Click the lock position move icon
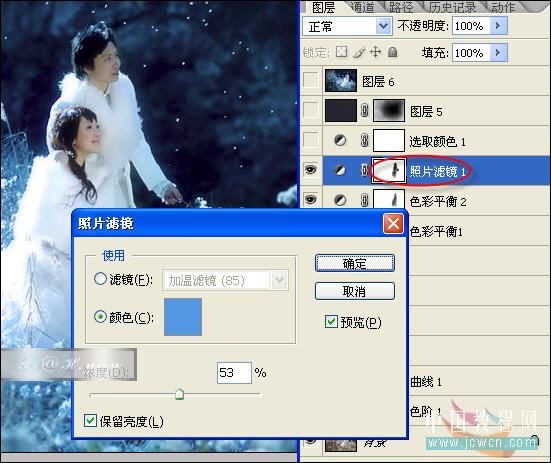 click(376, 52)
